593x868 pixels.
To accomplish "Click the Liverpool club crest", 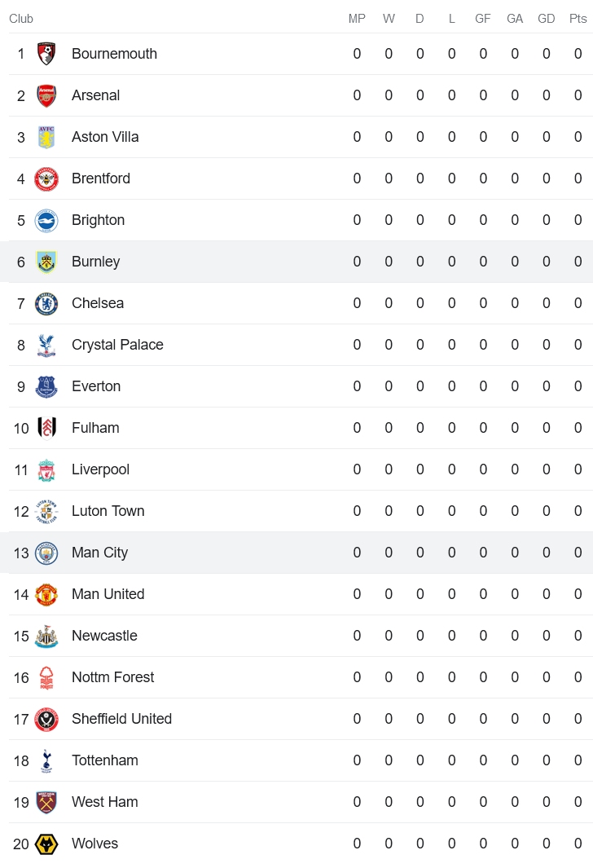I will point(46,469).
